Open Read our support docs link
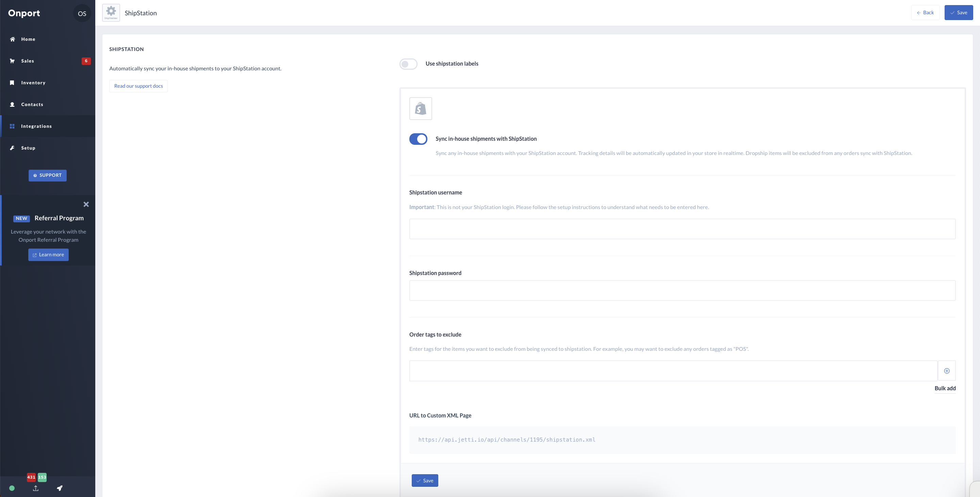This screenshot has height=497, width=980. point(138,86)
